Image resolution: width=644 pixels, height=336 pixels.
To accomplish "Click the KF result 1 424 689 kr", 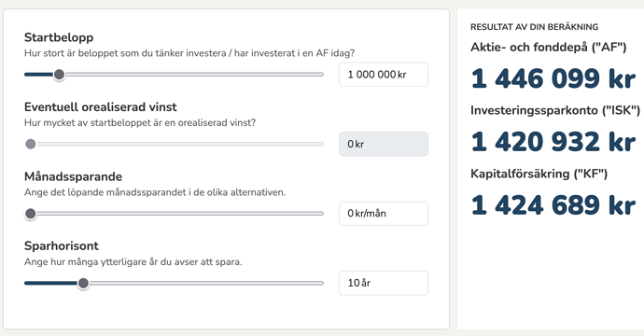I will pos(553,205).
